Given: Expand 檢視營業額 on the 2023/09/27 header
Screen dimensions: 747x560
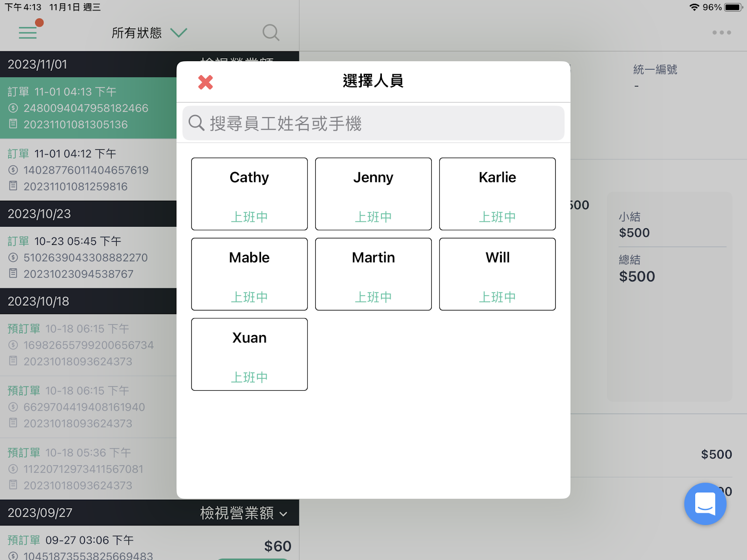Looking at the screenshot, I should [244, 513].
